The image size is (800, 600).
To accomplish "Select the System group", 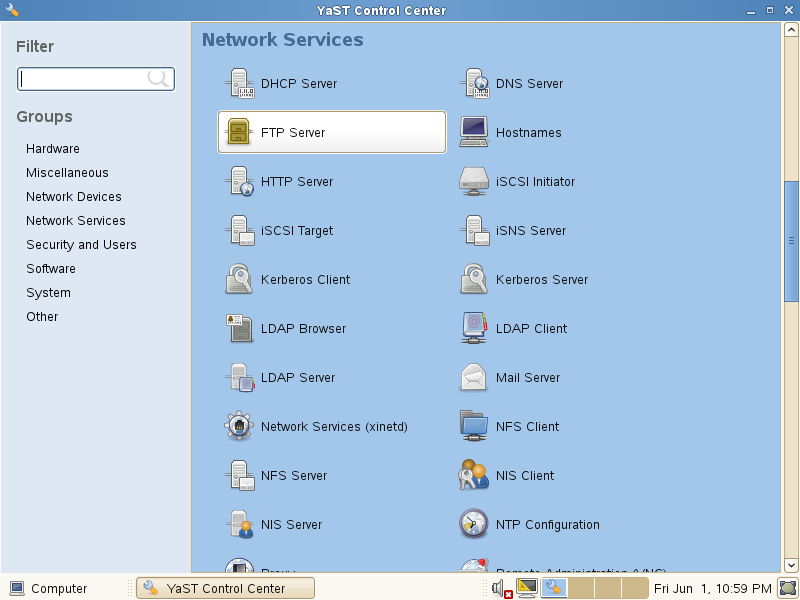I will [x=48, y=292].
